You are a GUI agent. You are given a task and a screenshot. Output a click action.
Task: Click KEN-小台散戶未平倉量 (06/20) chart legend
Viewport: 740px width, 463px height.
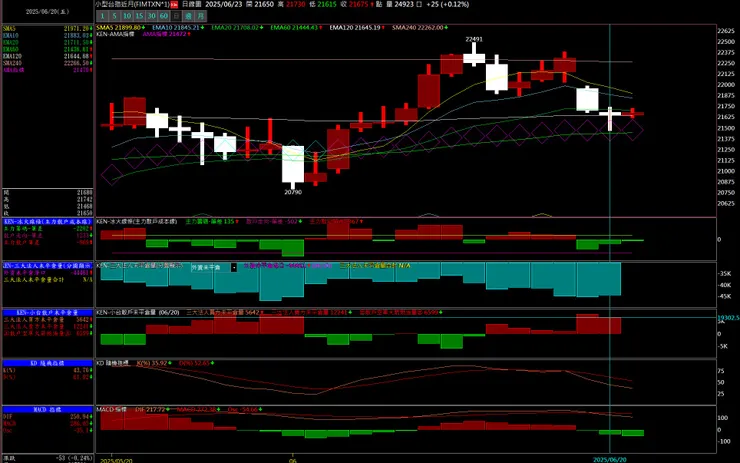click(138, 312)
